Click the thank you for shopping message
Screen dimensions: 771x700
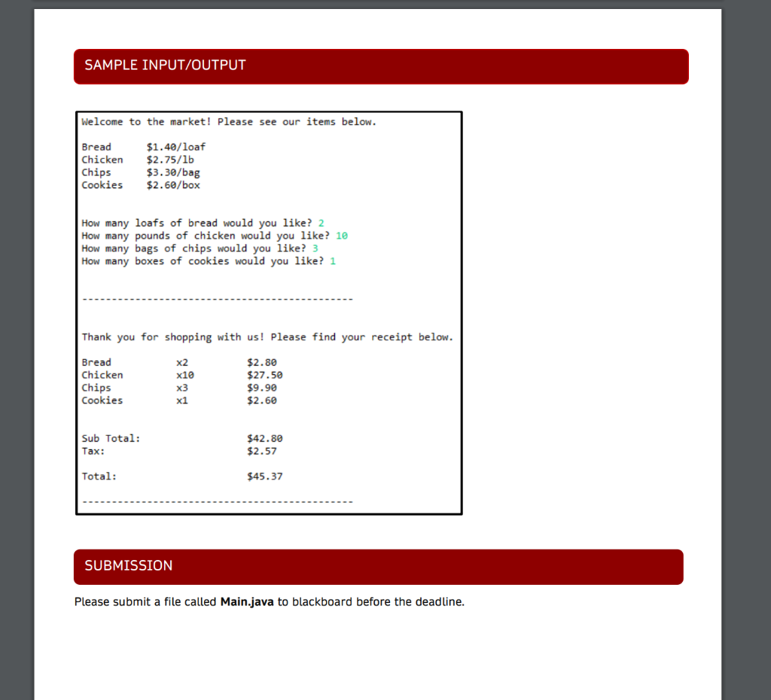267,336
